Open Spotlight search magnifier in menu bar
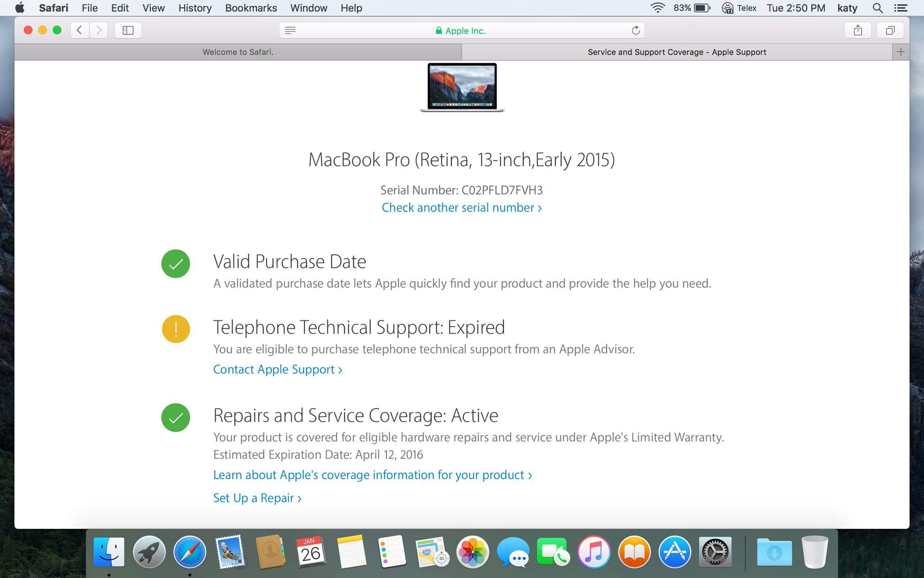 point(877,8)
